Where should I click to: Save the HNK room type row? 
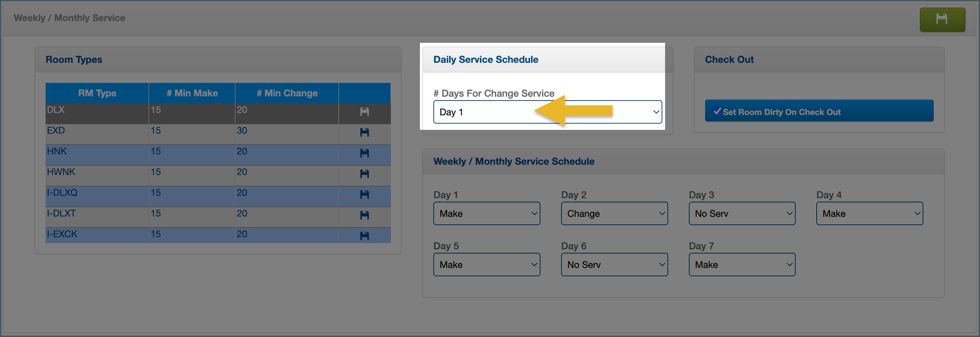[x=364, y=153]
